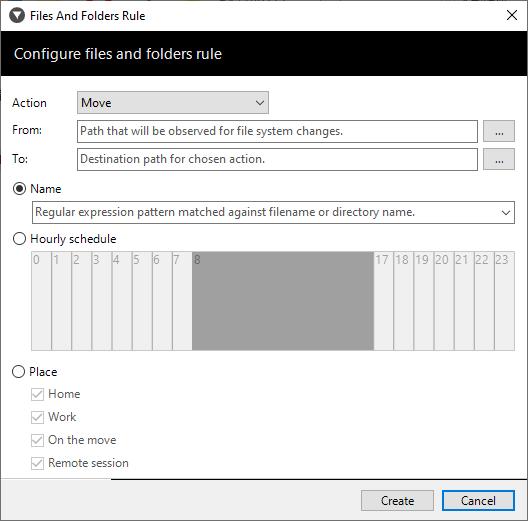Select the Name radio button
The image size is (528, 521).
tap(19, 189)
